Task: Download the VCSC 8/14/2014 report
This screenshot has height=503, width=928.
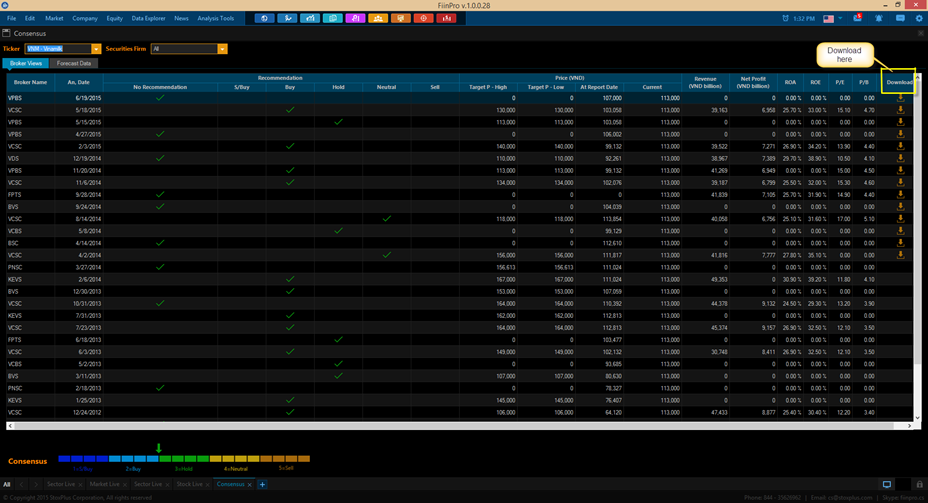Action: pyautogui.click(x=900, y=218)
